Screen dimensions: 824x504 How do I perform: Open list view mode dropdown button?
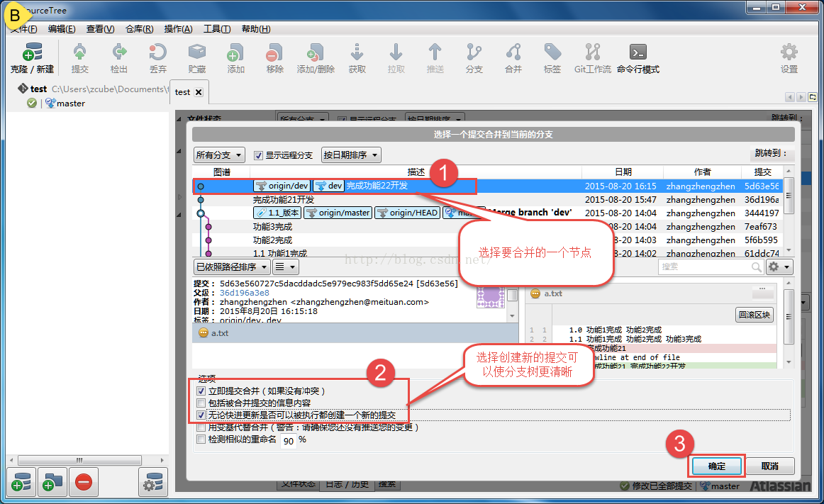(285, 267)
